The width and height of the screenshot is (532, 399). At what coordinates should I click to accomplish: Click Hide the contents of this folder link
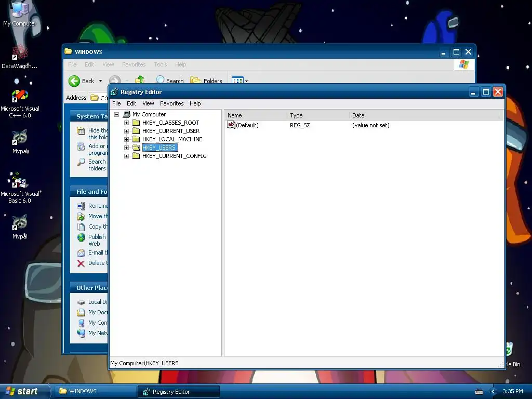(98, 134)
